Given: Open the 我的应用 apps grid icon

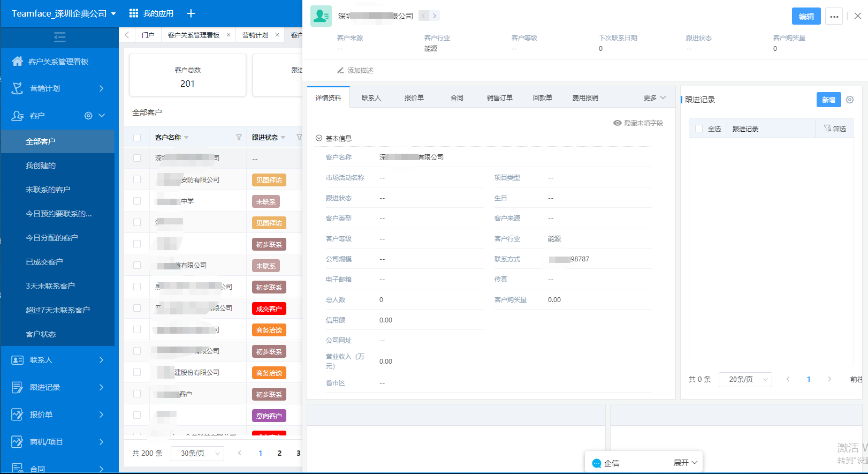Looking at the screenshot, I should [x=134, y=13].
